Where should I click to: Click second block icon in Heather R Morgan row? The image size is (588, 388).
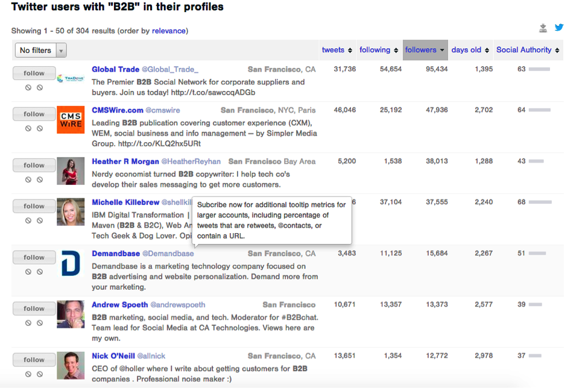(40, 180)
